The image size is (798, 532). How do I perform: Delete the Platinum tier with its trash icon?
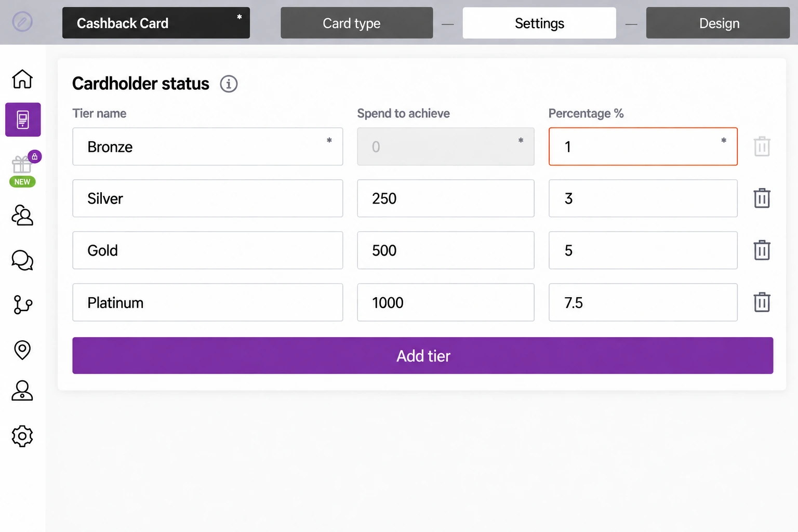pyautogui.click(x=762, y=302)
